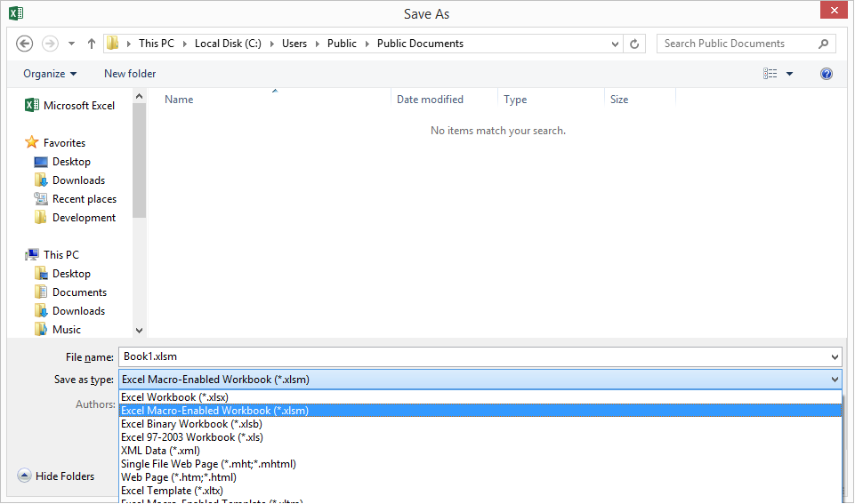This screenshot has height=504, width=855.
Task: Choose Web Page (*.htm;*.html) type
Action: tap(480, 477)
